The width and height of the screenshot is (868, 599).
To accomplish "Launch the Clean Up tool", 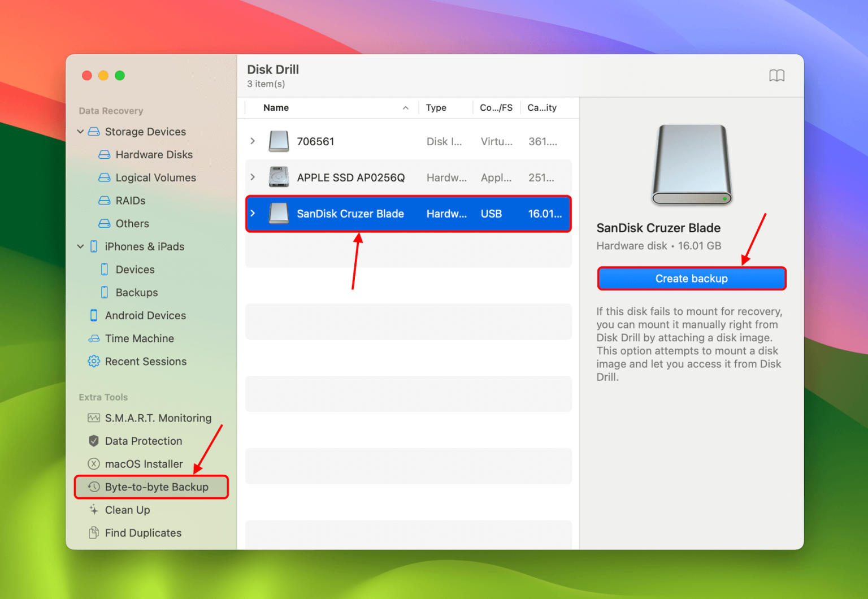I will (x=127, y=510).
